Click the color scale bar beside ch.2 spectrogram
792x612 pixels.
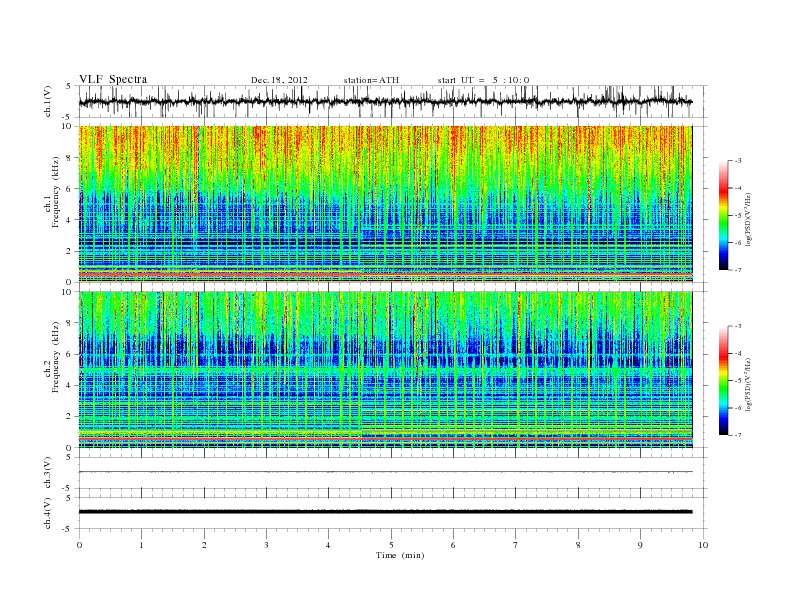[x=723, y=381]
